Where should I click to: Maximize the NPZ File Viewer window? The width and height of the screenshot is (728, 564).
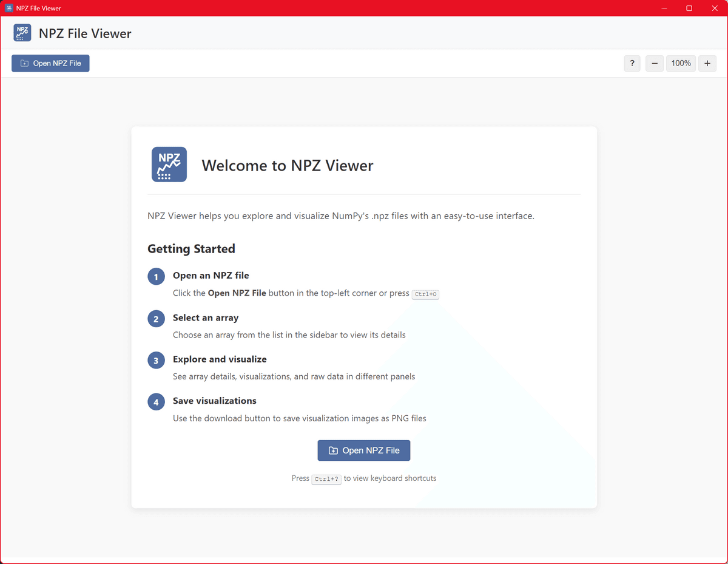[x=689, y=8]
